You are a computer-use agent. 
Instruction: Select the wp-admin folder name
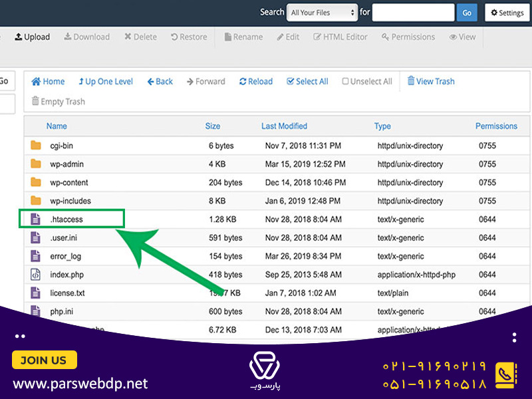pyautogui.click(x=67, y=164)
